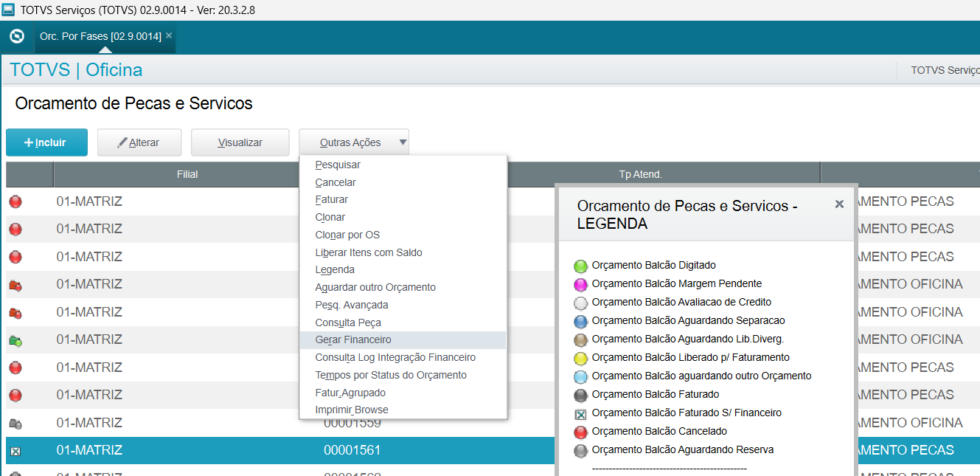Click gray Aguardando Reserva legend icon
This screenshot has height=476, width=980.
pyautogui.click(x=580, y=450)
